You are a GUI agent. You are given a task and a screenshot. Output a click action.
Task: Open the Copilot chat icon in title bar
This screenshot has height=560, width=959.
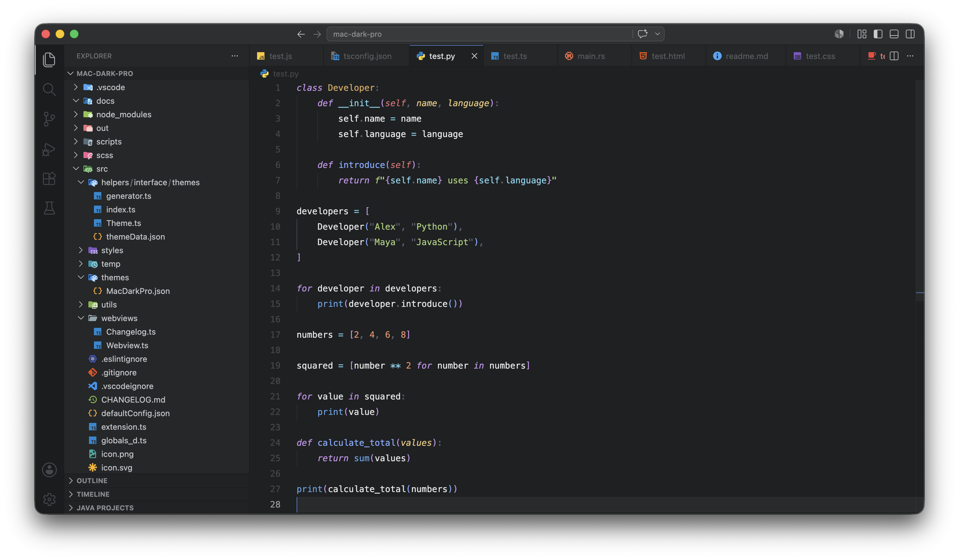643,34
